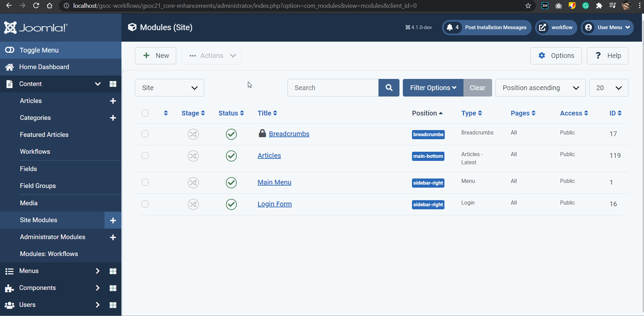The image size is (644, 316).
Task: Open the Site client dropdown
Action: [x=169, y=88]
